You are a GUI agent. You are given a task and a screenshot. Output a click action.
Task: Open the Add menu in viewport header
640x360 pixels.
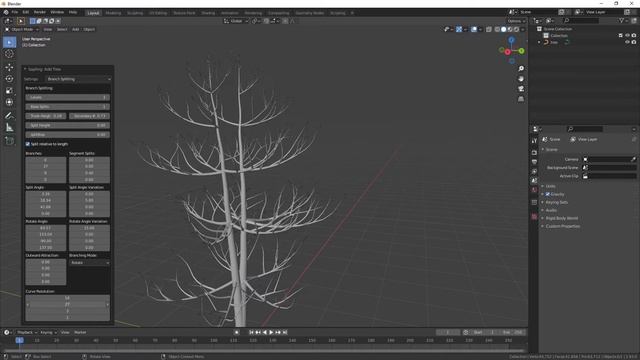coord(76,29)
